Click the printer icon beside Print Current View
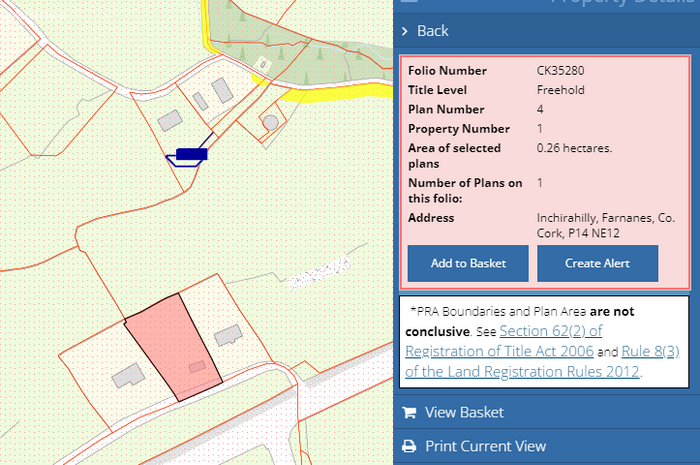 (408, 447)
